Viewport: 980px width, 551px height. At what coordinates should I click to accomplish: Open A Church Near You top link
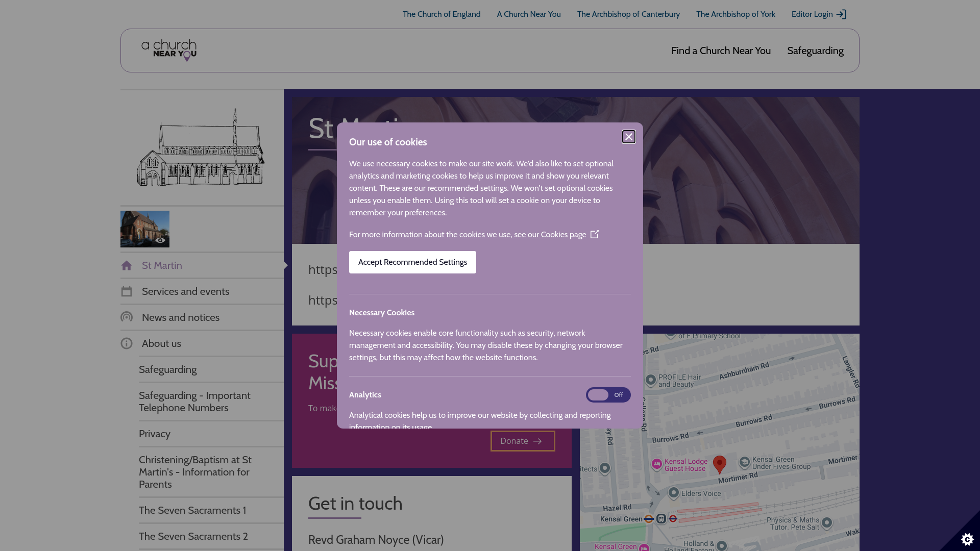[529, 14]
